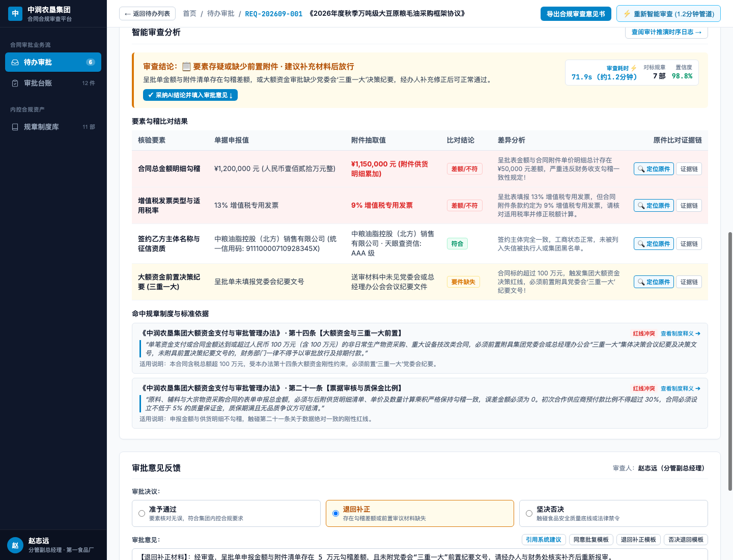The image size is (733, 560).
Task: Click 证据链 for 大额资金前置决策纪要 row
Action: (x=689, y=282)
